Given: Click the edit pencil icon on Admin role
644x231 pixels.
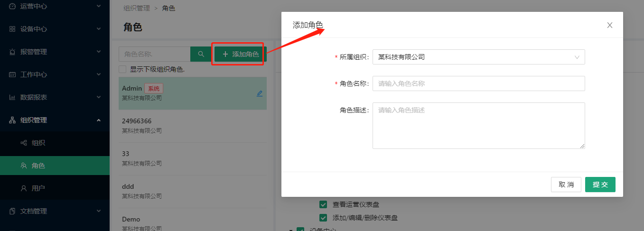Looking at the screenshot, I should pyautogui.click(x=260, y=93).
